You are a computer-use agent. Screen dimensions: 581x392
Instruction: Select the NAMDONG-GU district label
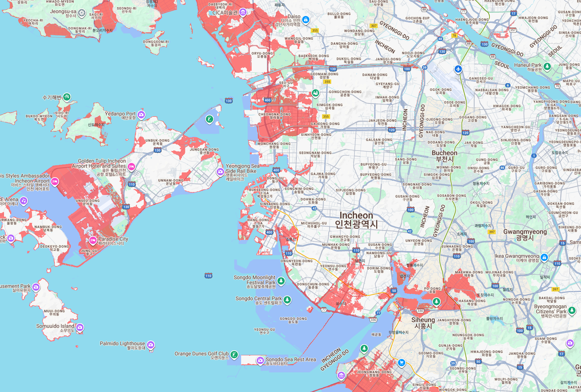pyautogui.click(x=379, y=254)
